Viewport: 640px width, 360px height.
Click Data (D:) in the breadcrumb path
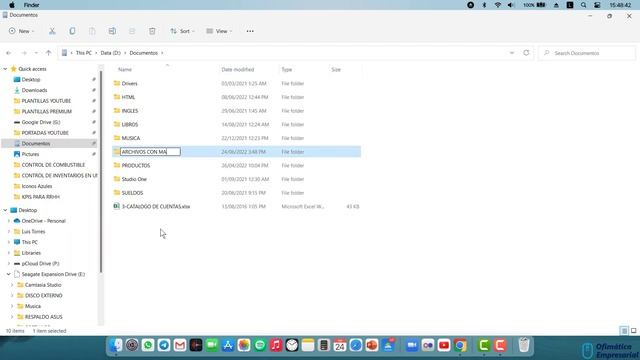click(x=111, y=53)
